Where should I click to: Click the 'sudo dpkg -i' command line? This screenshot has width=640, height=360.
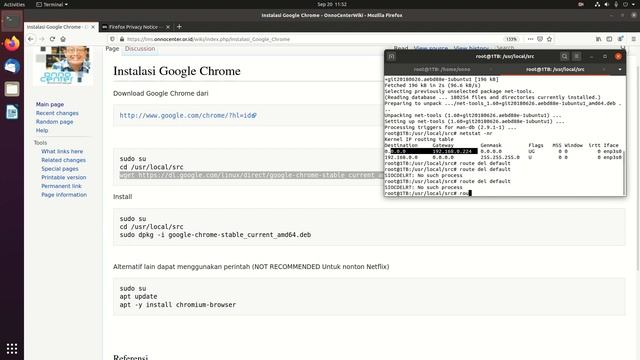pyautogui.click(x=215, y=235)
